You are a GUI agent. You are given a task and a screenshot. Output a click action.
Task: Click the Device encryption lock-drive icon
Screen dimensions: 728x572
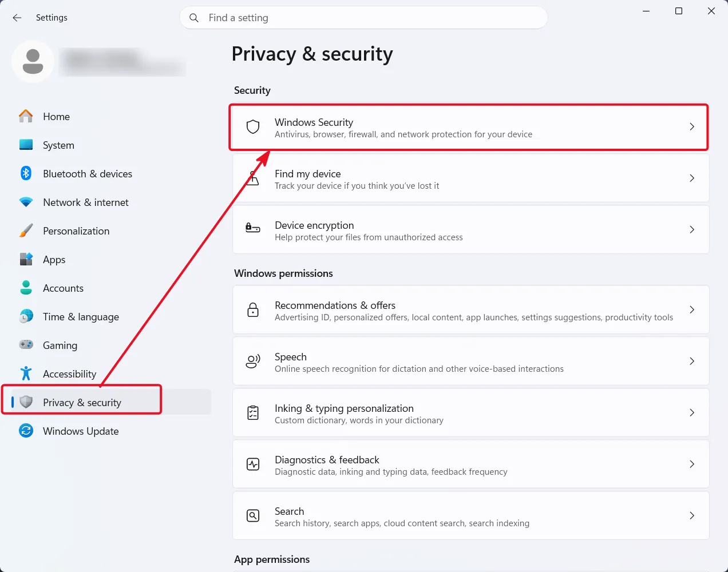[x=253, y=228]
